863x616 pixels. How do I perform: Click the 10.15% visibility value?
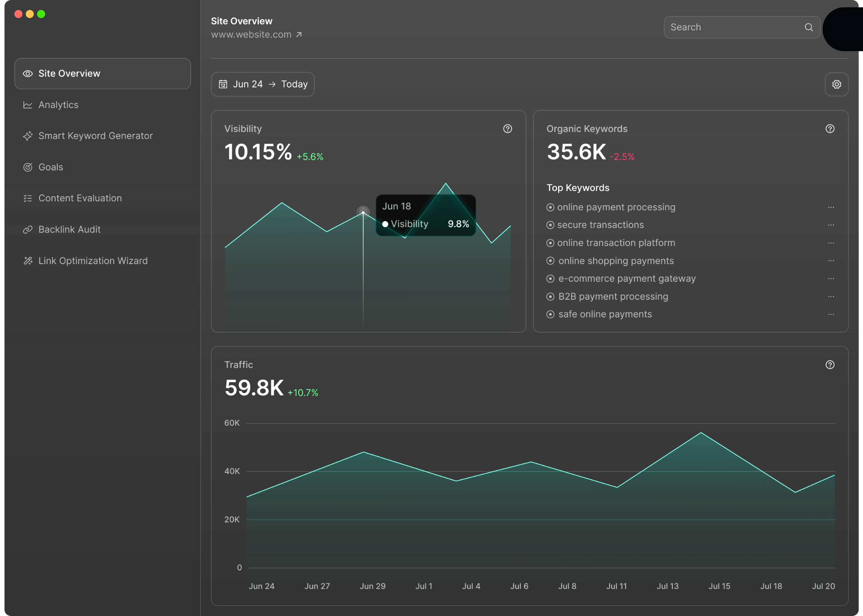click(258, 152)
